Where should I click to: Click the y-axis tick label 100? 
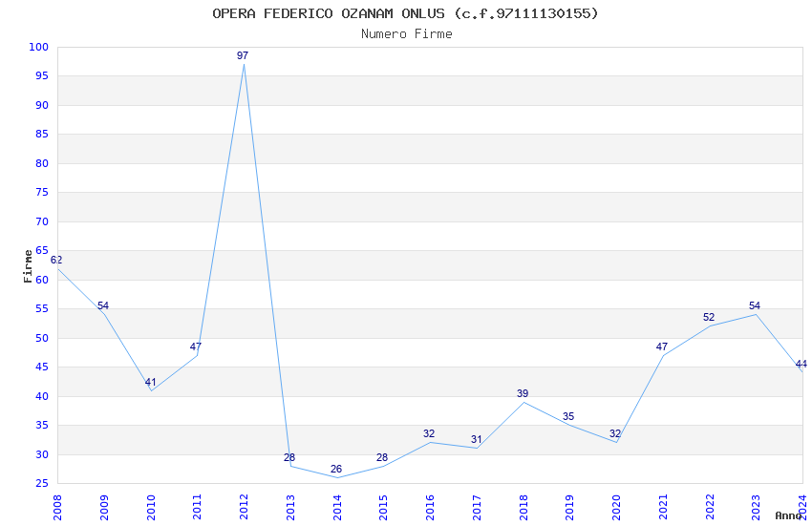(x=38, y=47)
